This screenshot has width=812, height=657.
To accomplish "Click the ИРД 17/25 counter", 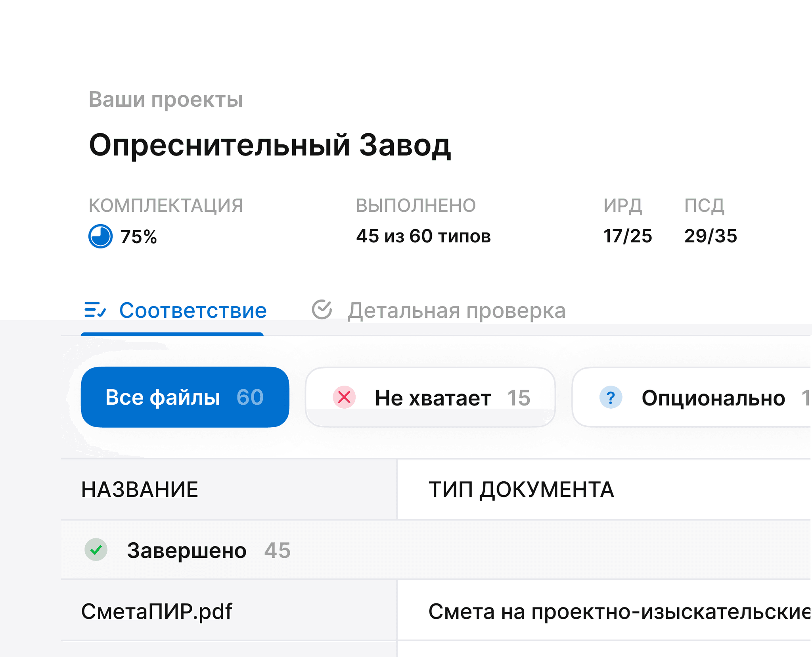I will [x=627, y=236].
